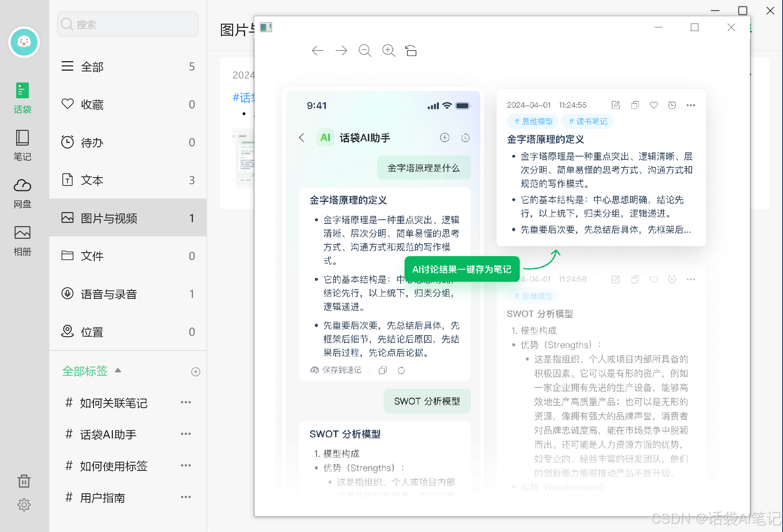The height and width of the screenshot is (532, 783).
Task: Click the zoom out magnifier icon
Action: click(365, 51)
